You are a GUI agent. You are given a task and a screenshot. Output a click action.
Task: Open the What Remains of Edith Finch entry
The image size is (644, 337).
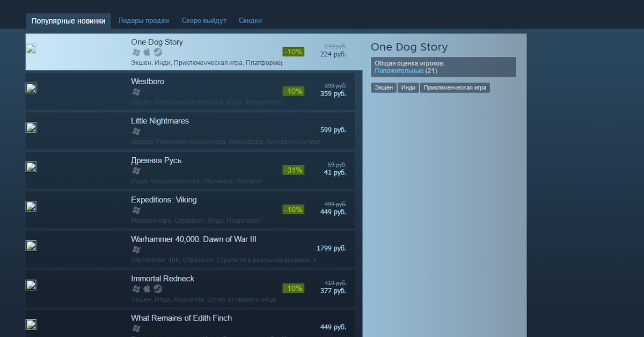(x=181, y=318)
